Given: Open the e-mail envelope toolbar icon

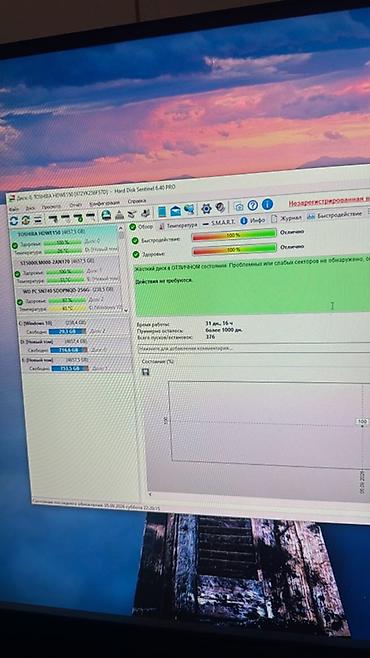Looking at the screenshot, I should point(175,211).
